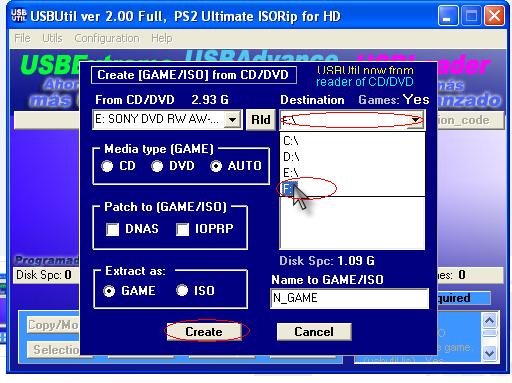Image resolution: width=512 pixels, height=383 pixels.
Task: Click the Selection button in main window
Action: (x=54, y=350)
